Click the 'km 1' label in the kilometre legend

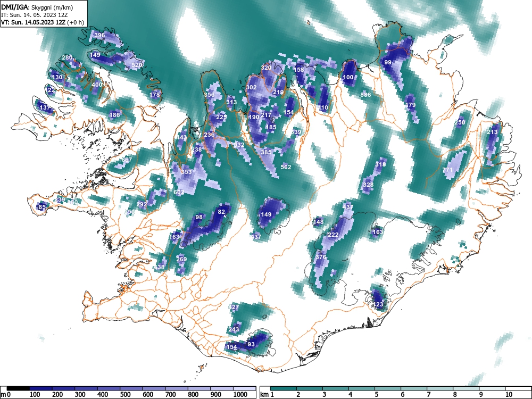pyautogui.click(x=267, y=395)
